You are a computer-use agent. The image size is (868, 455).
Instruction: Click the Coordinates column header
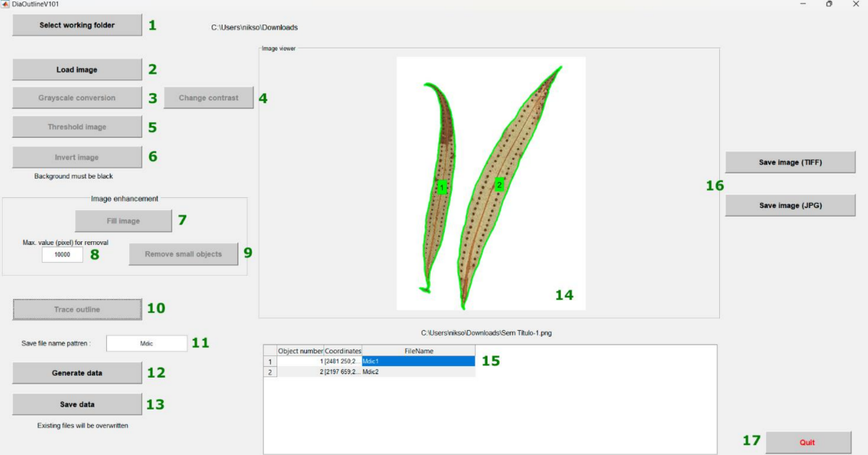[342, 351]
